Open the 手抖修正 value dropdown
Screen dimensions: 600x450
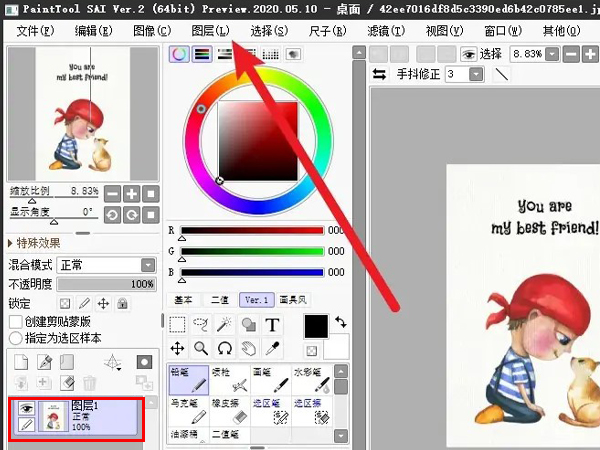(476, 74)
